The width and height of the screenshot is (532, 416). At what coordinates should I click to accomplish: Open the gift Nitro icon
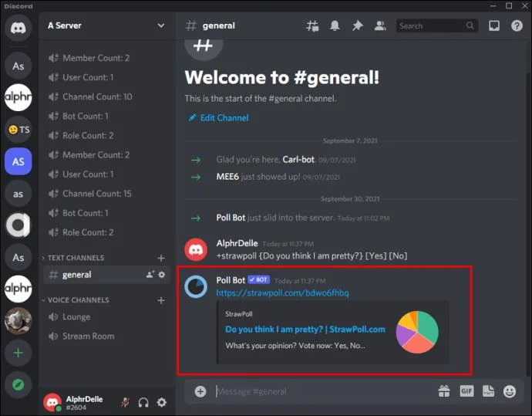444,391
